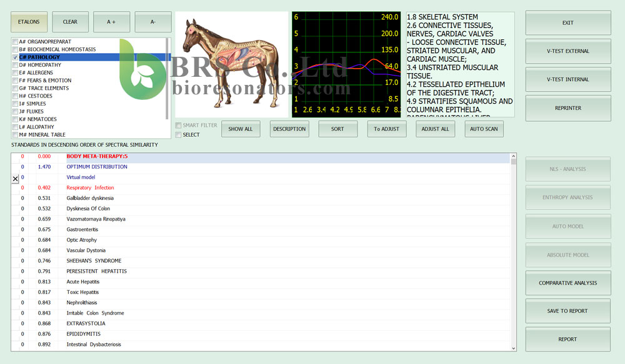The height and width of the screenshot is (364, 625).
Task: Enable the SELECT checkbox
Action: [x=179, y=135]
